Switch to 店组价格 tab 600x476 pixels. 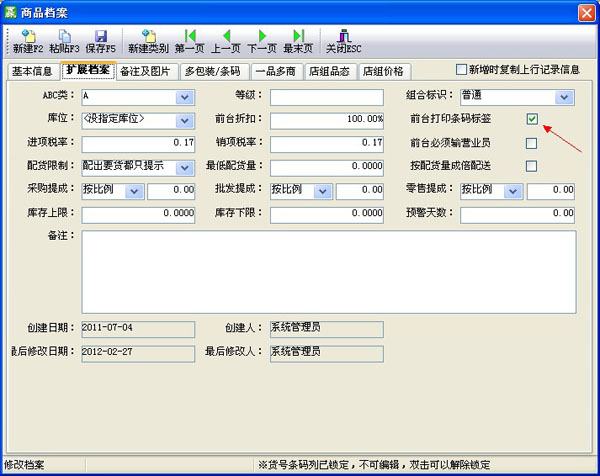click(x=383, y=72)
